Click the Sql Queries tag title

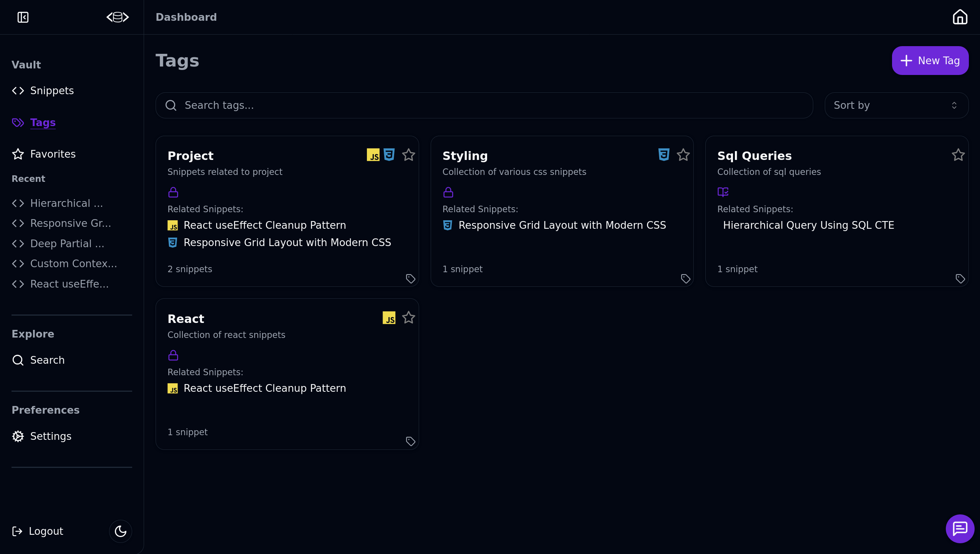[754, 156]
